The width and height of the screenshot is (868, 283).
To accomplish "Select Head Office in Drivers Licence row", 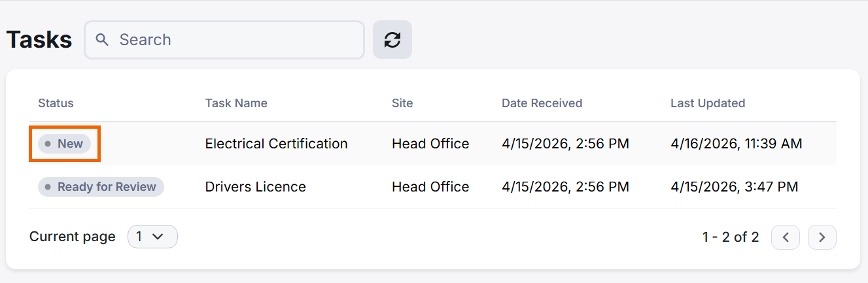I will pos(430,187).
